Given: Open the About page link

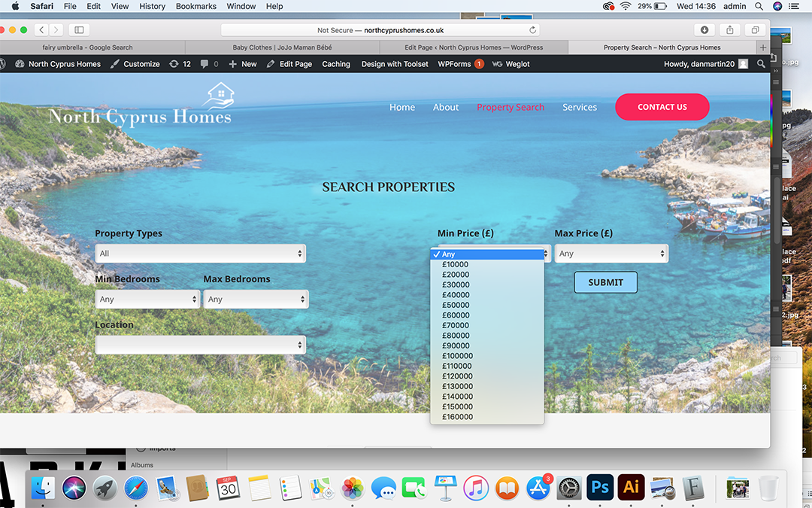Looking at the screenshot, I should tap(446, 108).
